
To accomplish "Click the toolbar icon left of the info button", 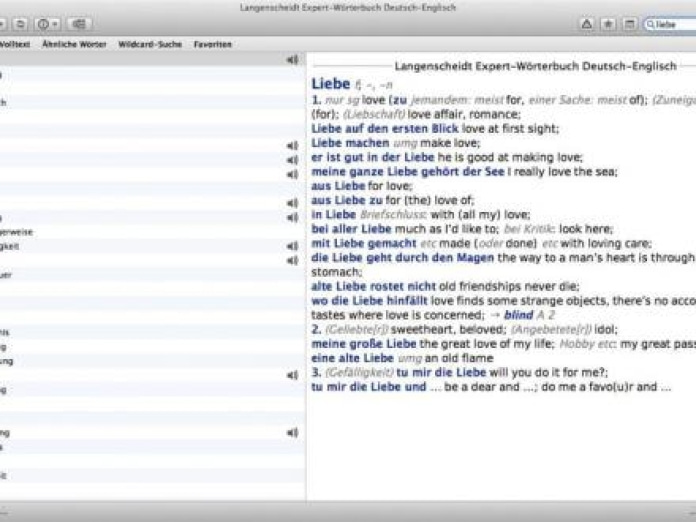I will [20, 24].
